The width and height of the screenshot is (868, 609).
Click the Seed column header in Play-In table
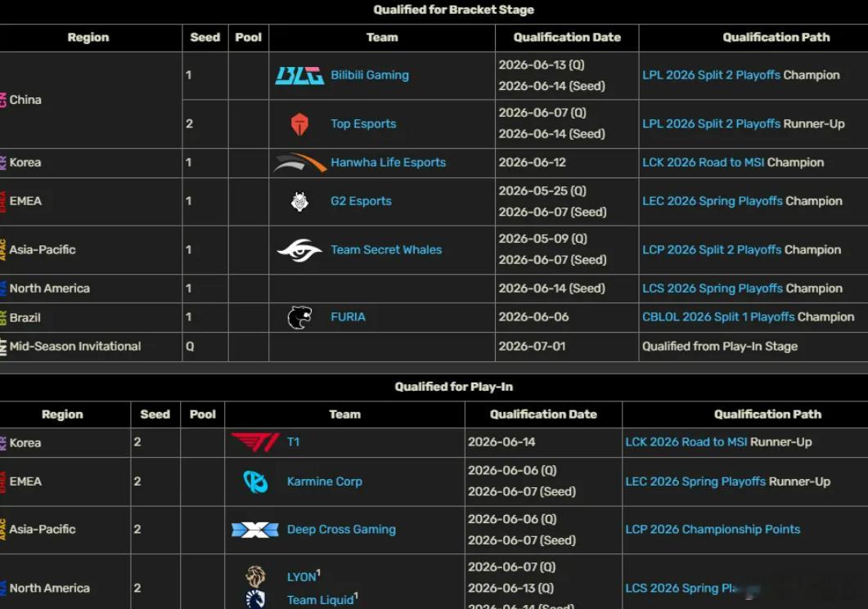(155, 414)
